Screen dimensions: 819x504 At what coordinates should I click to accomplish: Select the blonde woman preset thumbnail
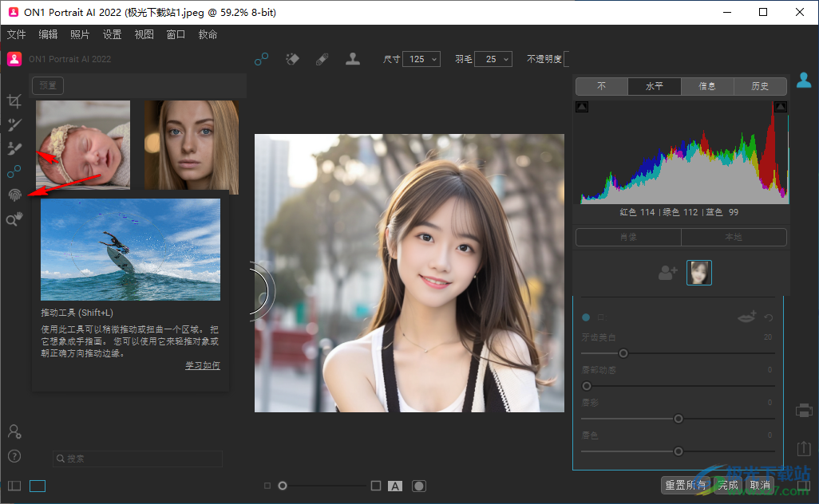click(191, 147)
